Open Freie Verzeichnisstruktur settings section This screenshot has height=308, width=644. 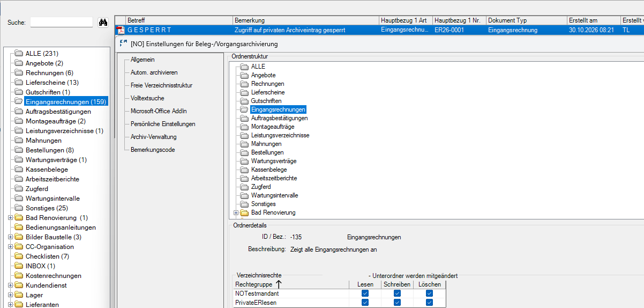tap(161, 85)
